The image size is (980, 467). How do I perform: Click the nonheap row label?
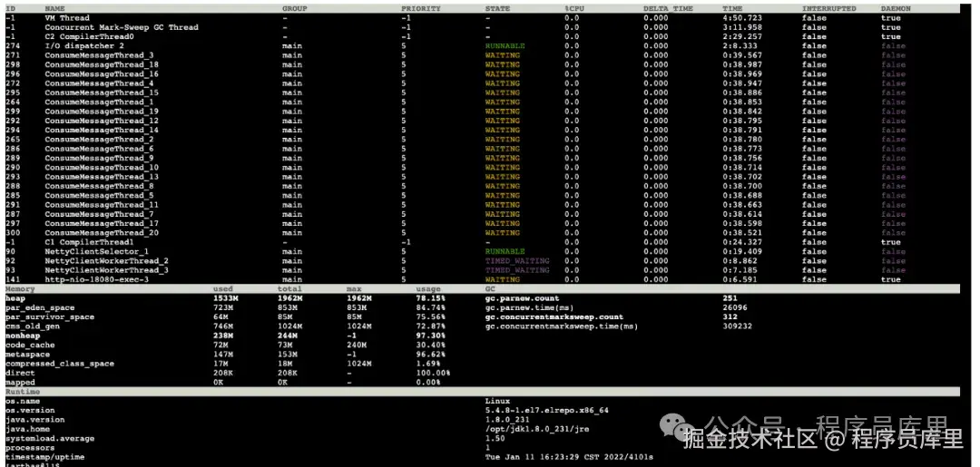[x=23, y=336]
